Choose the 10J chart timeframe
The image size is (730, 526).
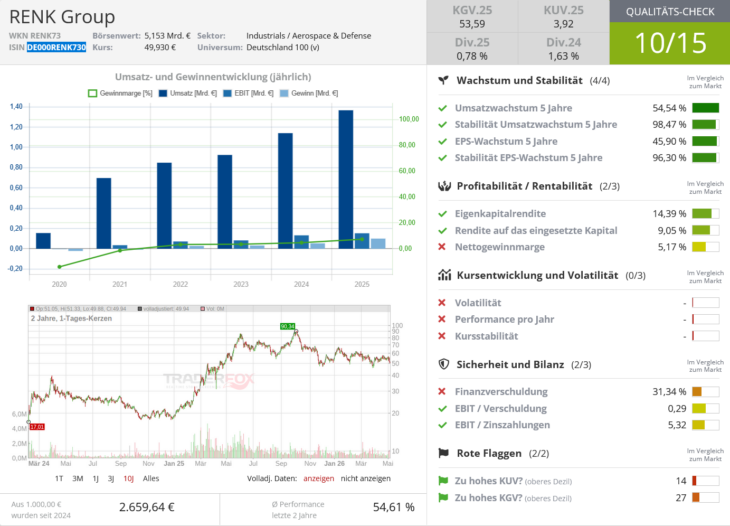[x=128, y=479]
